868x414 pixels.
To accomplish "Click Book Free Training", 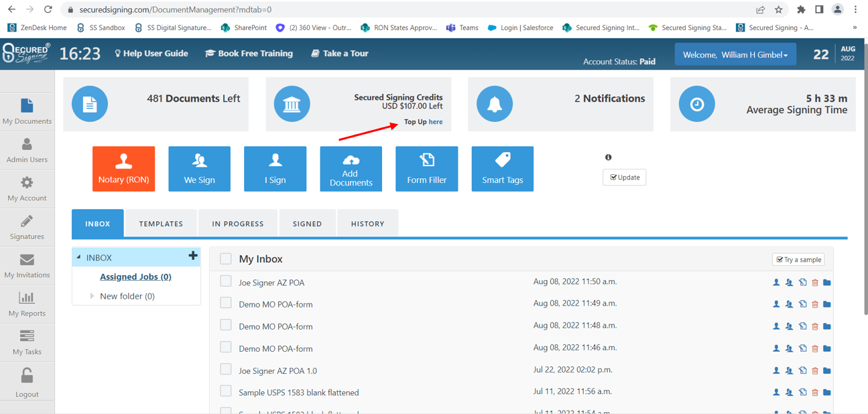I will tap(249, 54).
